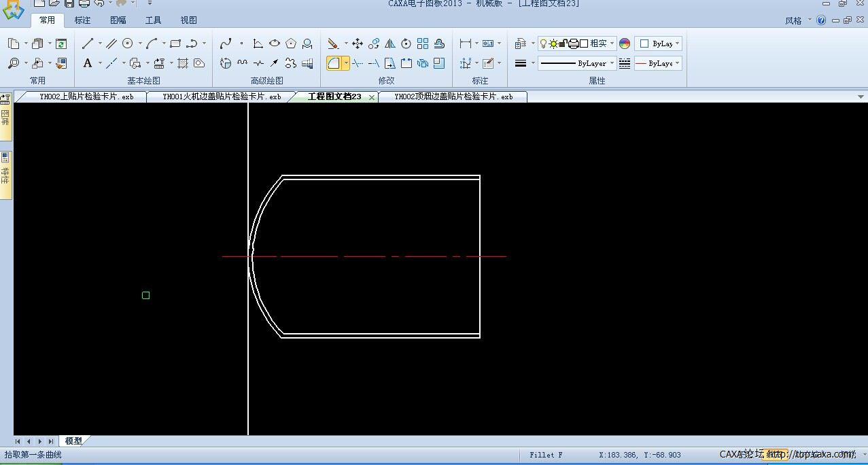Click the Move tool in modify group

pos(358,44)
